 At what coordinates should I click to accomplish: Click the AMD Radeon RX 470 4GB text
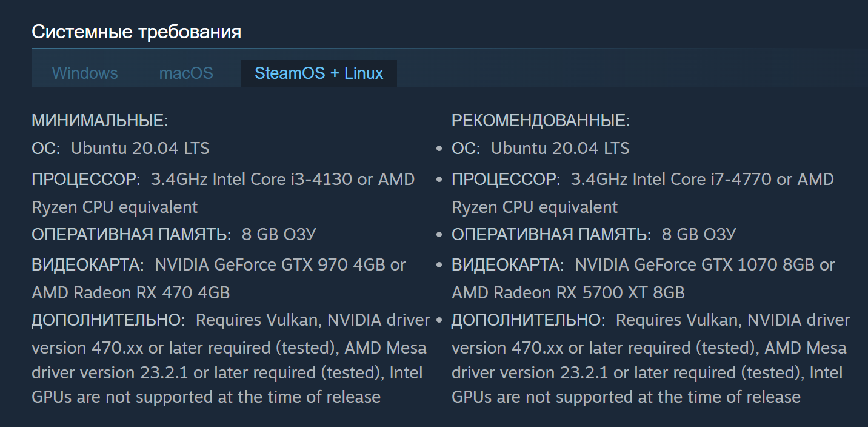131,292
